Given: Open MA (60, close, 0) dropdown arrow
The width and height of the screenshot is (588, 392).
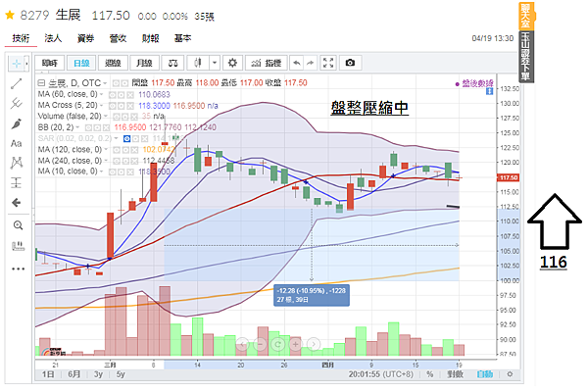Looking at the screenshot, I should click(101, 94).
